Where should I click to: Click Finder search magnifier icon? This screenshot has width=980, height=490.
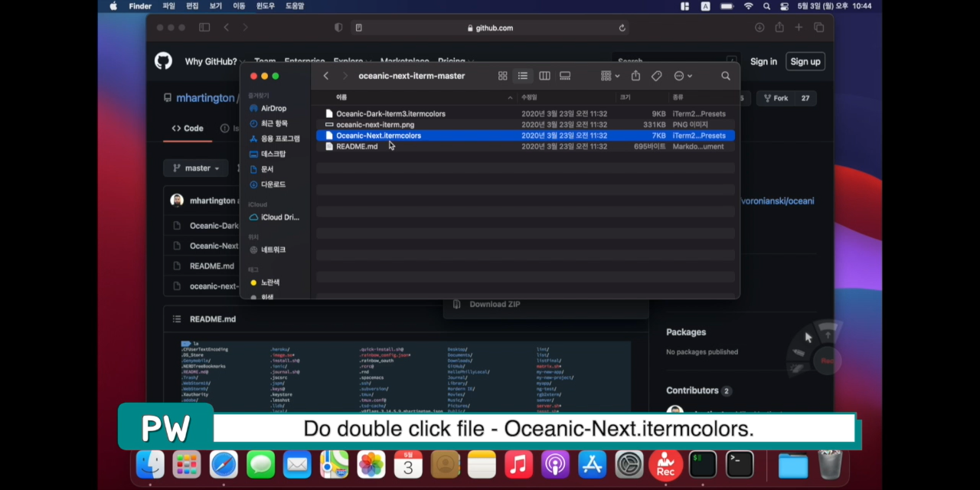726,76
